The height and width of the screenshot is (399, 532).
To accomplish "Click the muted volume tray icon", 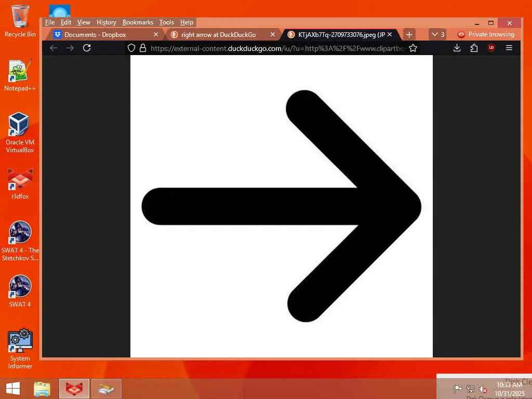I will coord(483,389).
